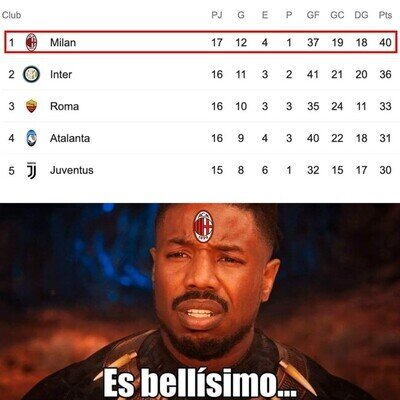Click the AC Milan crest in standings
The width and height of the screenshot is (400, 400).
click(31, 42)
